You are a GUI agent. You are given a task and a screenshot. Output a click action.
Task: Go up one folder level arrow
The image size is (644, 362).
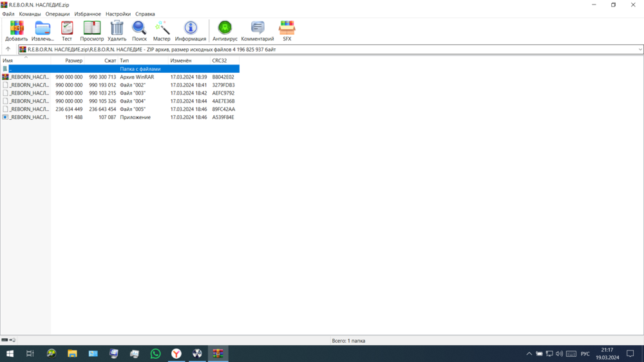[8, 50]
